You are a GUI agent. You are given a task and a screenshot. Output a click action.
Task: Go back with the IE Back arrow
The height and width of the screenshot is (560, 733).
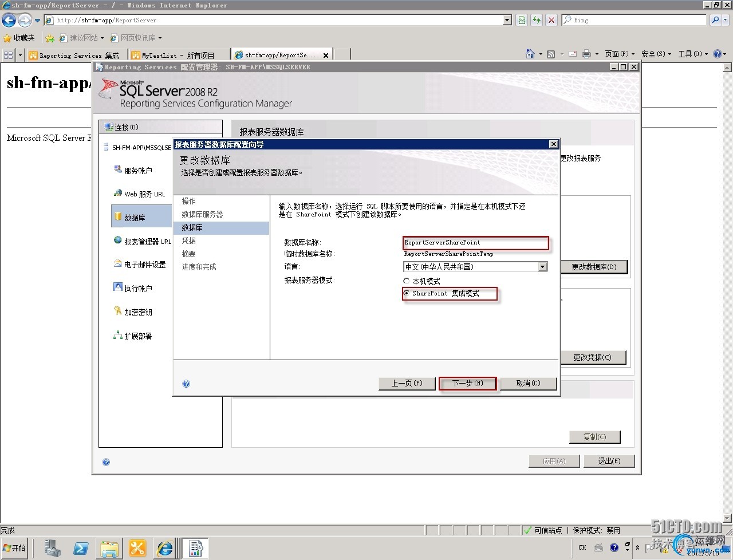pyautogui.click(x=9, y=21)
